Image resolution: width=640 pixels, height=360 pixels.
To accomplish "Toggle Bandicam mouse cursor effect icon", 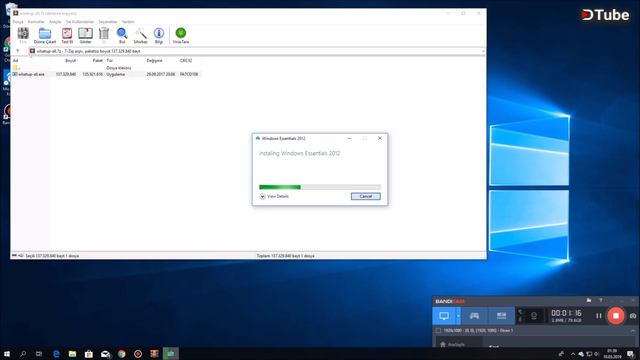I will pos(520,312).
